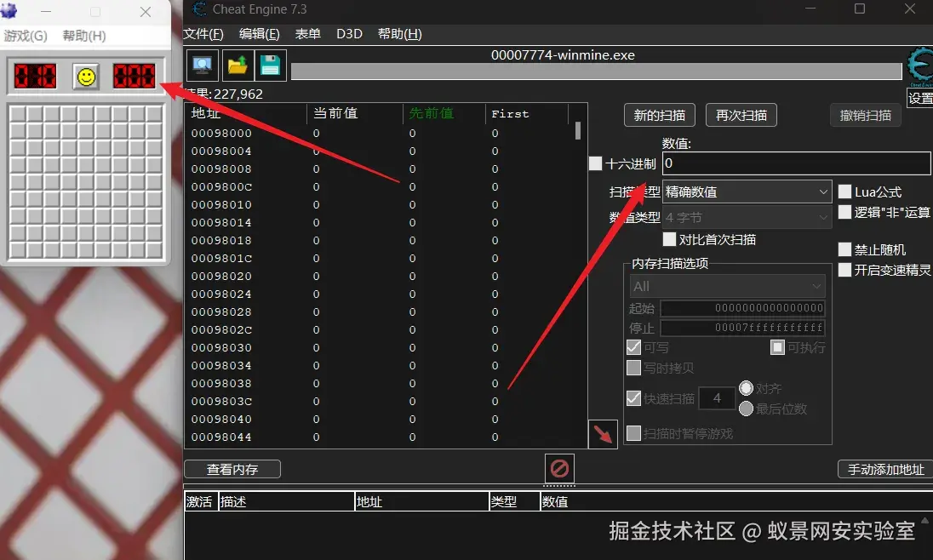Open the 文件(F) menu
The height and width of the screenshot is (560, 933).
coord(203,34)
